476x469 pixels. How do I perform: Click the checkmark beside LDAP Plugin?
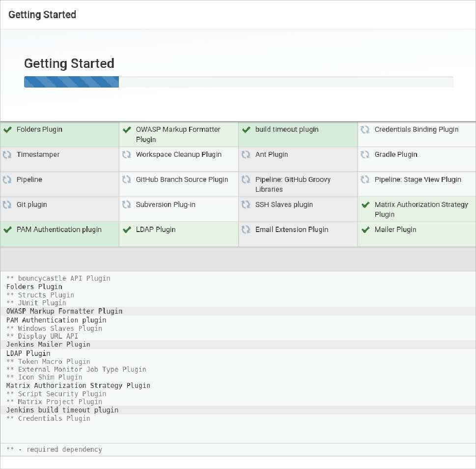(127, 230)
